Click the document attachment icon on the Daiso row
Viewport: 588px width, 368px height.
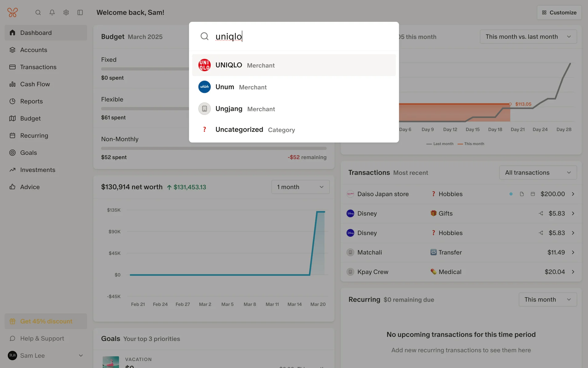522,194
